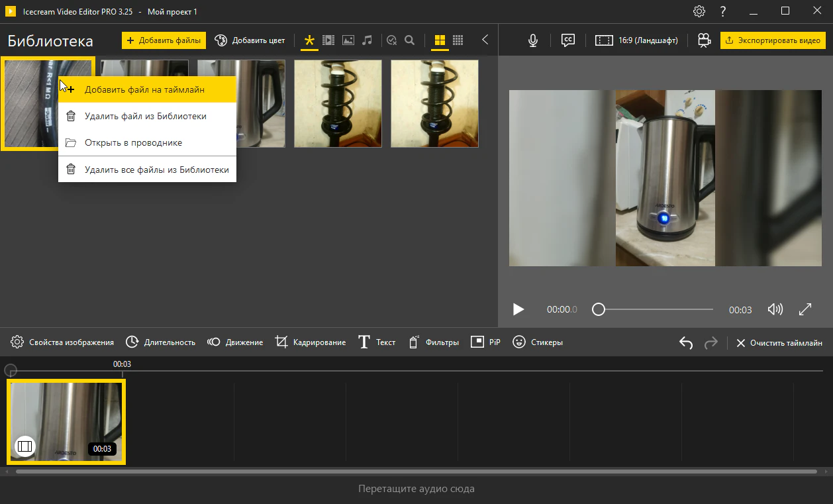The width and height of the screenshot is (833, 504).
Task: Click the undo arrow icon
Action: pos(686,343)
